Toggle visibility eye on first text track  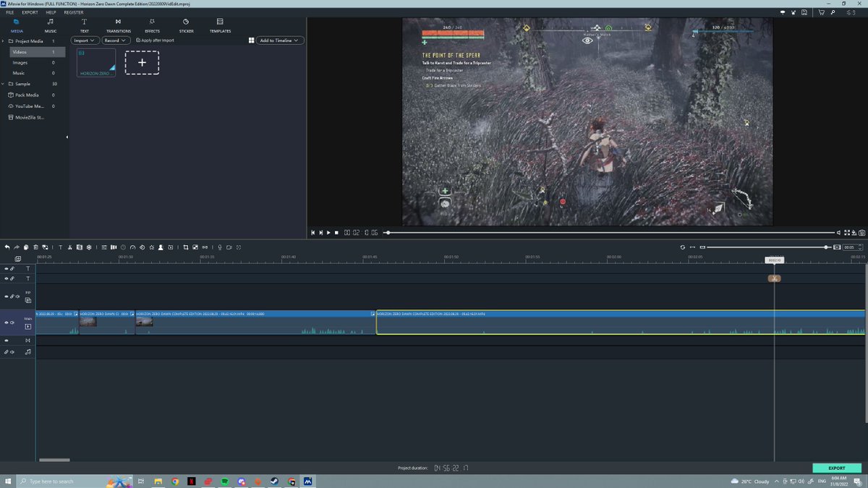tap(7, 268)
